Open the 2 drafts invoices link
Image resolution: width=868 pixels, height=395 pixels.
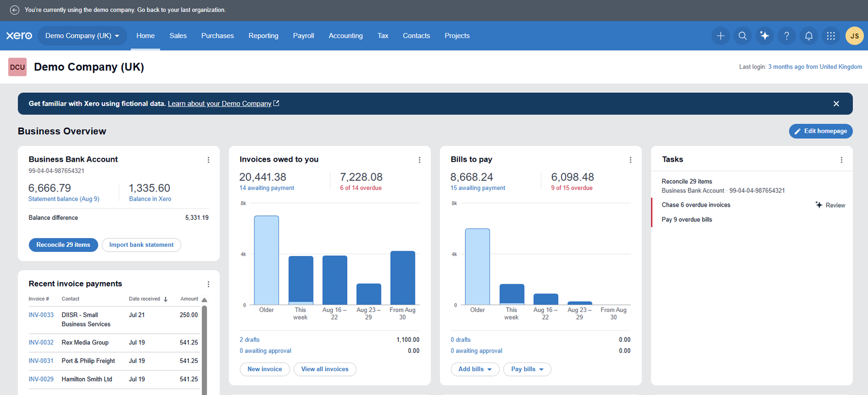tap(250, 340)
